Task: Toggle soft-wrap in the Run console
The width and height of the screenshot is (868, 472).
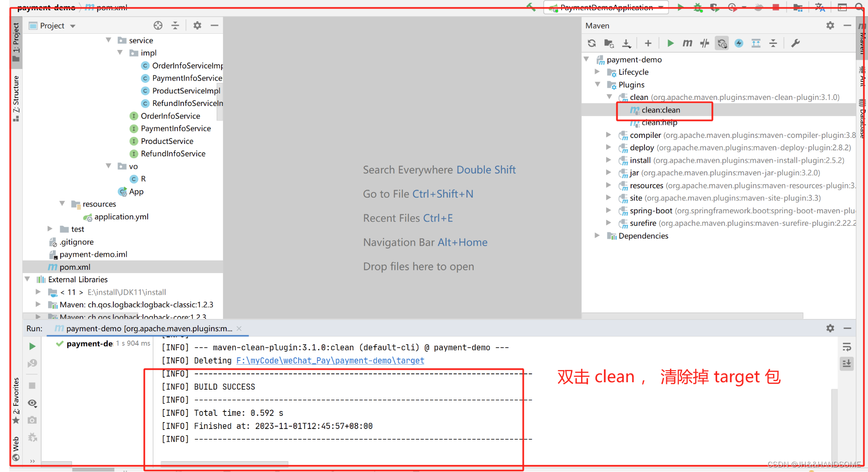Action: click(x=847, y=347)
